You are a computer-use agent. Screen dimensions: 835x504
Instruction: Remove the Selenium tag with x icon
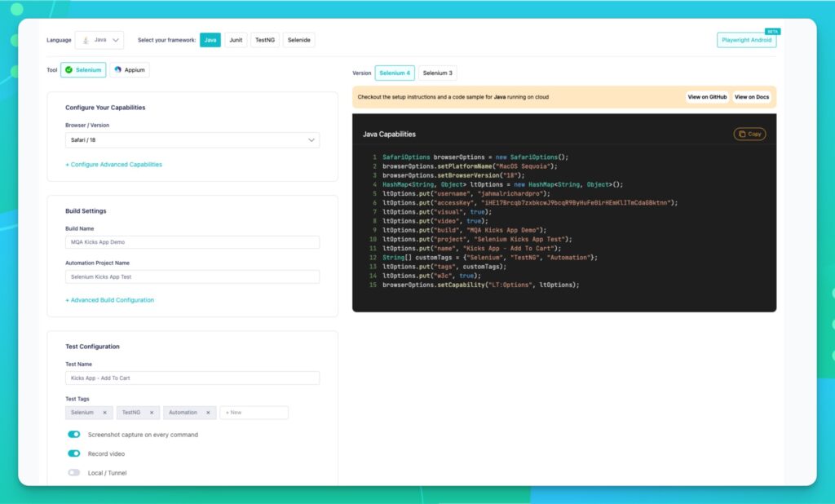105,413
